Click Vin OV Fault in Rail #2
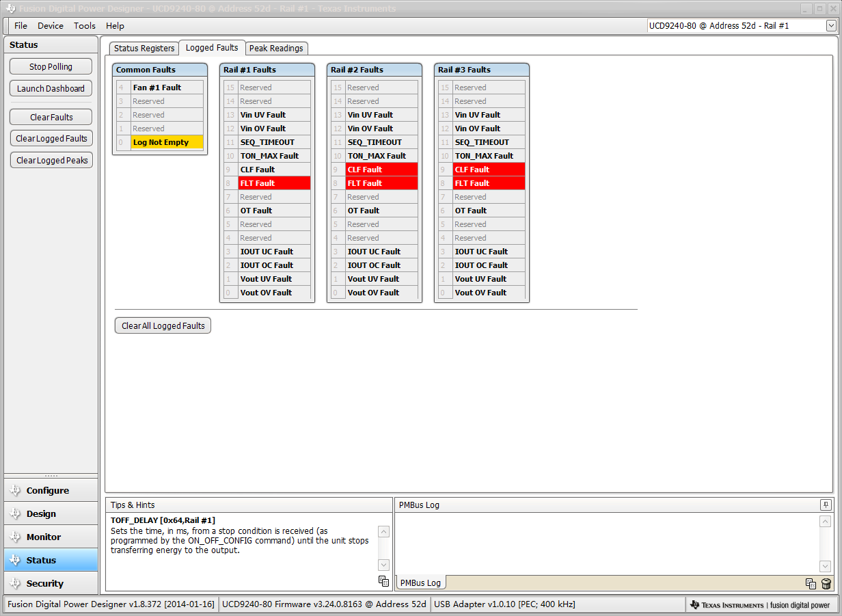Screen dimensions: 842x616 click(x=381, y=129)
